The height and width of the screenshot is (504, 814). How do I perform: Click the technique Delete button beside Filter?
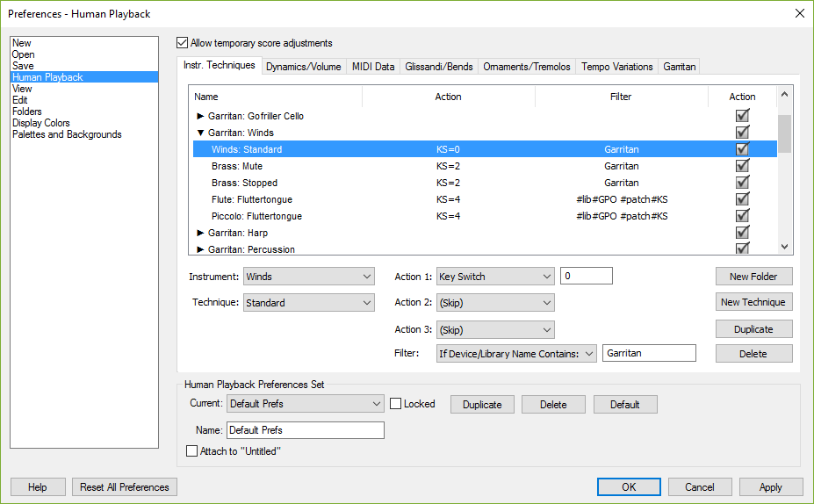pos(753,354)
